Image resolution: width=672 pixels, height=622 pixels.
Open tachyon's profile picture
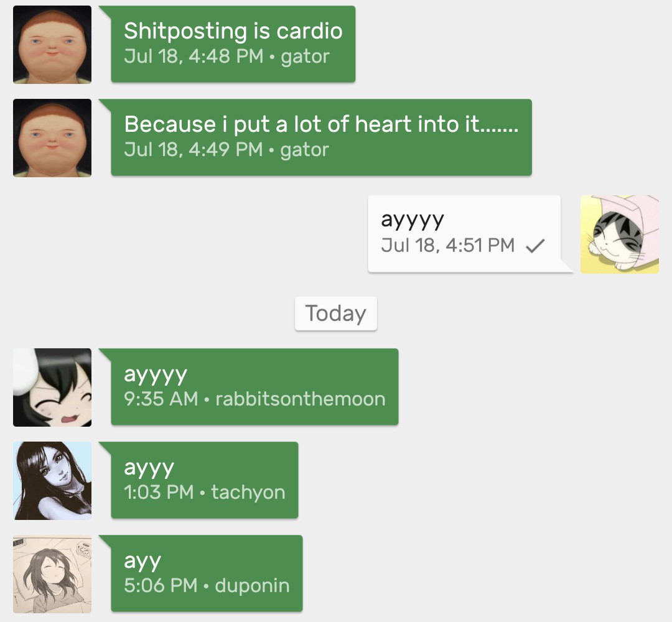(52, 481)
